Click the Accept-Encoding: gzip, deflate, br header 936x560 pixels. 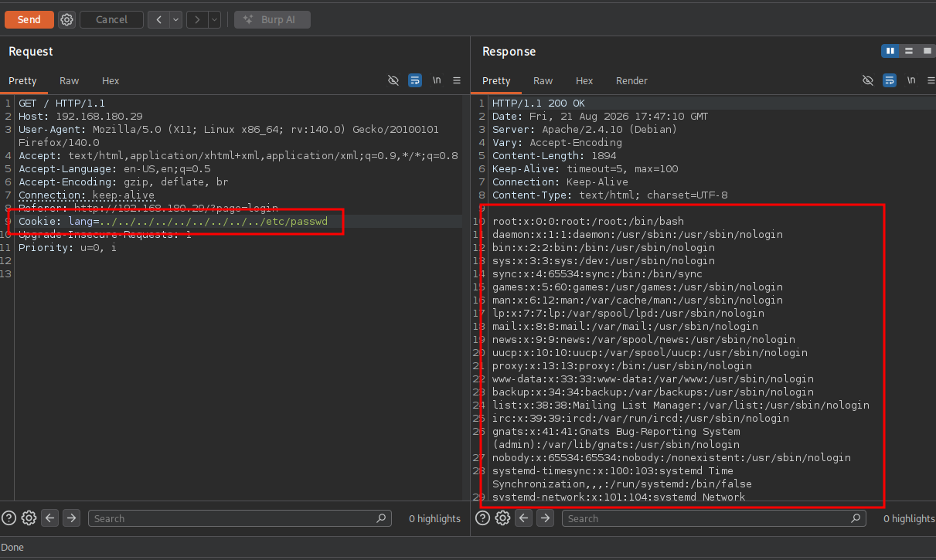pos(124,182)
